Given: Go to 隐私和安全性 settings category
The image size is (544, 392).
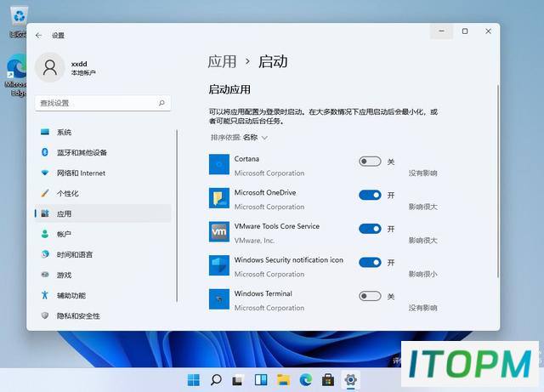Looking at the screenshot, I should pos(103,315).
